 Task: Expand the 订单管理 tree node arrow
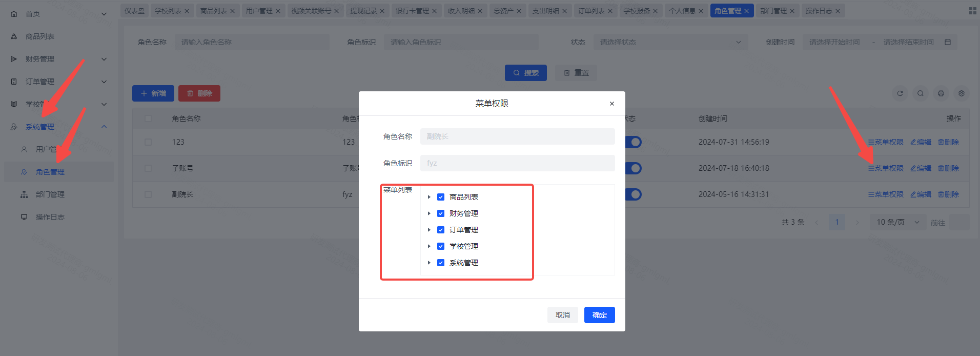(429, 230)
